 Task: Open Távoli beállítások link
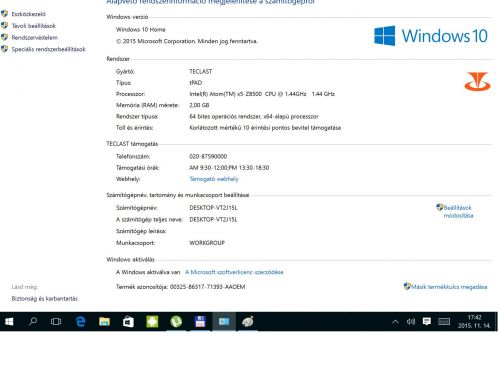(34, 26)
